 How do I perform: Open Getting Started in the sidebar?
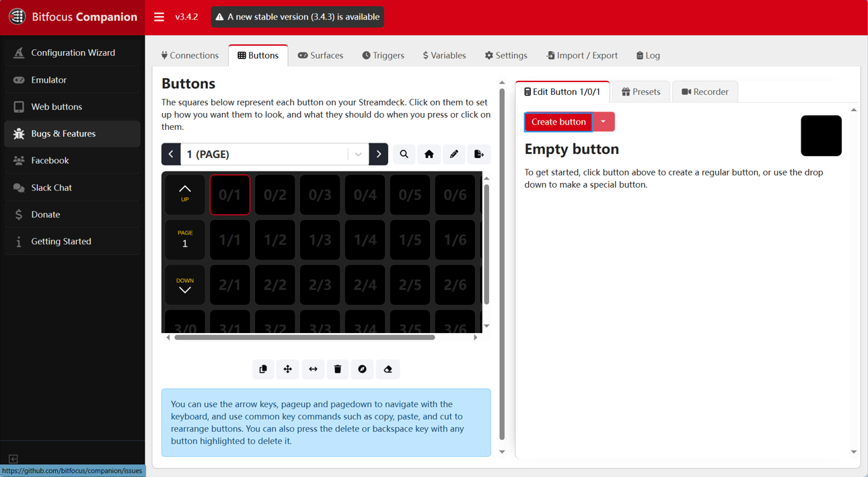[x=61, y=241]
